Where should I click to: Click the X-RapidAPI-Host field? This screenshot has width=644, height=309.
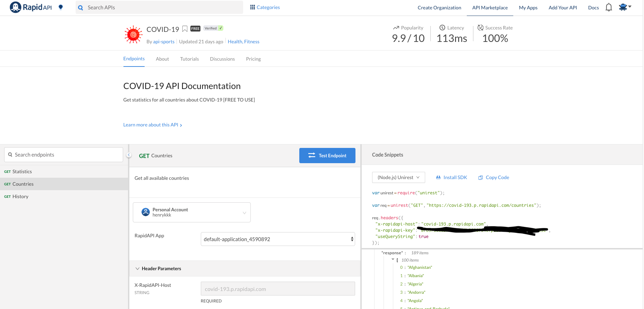pyautogui.click(x=278, y=289)
